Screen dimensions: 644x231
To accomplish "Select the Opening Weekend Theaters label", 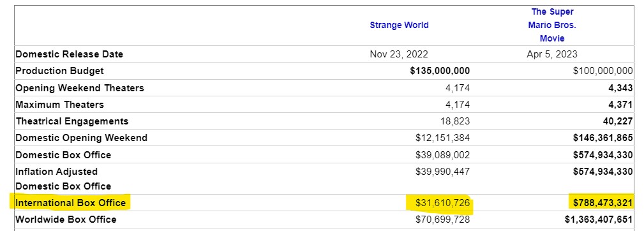I will [80, 88].
